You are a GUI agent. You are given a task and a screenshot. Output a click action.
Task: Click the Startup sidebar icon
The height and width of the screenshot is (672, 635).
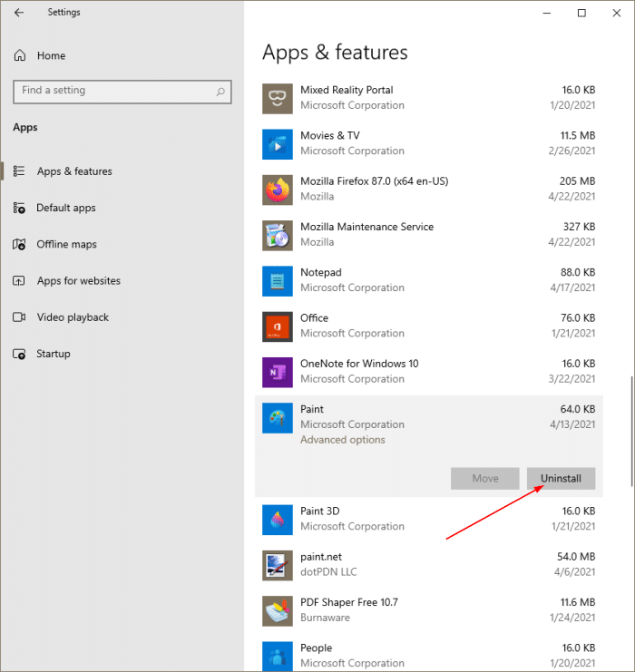[19, 354]
